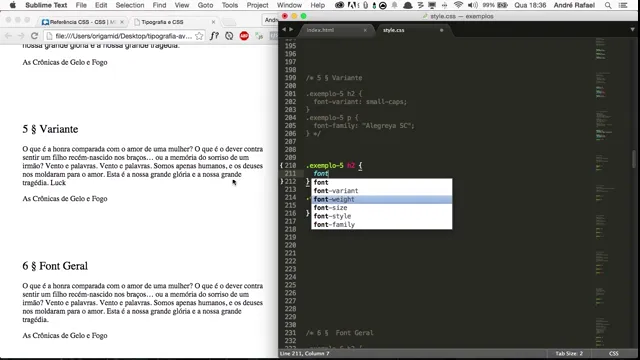Screen dimensions: 640x360
Task: Open the CSS syntax selector in status bar
Action: [x=613, y=353]
